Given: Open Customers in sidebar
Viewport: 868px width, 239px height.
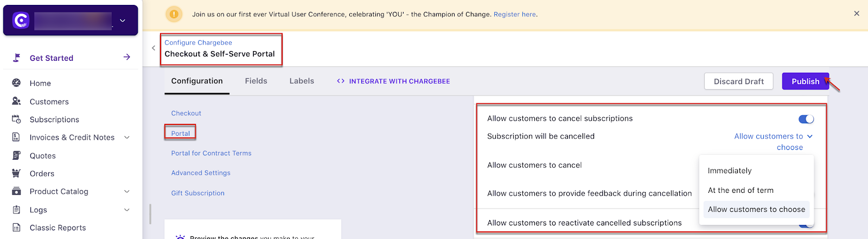Looking at the screenshot, I should (49, 102).
